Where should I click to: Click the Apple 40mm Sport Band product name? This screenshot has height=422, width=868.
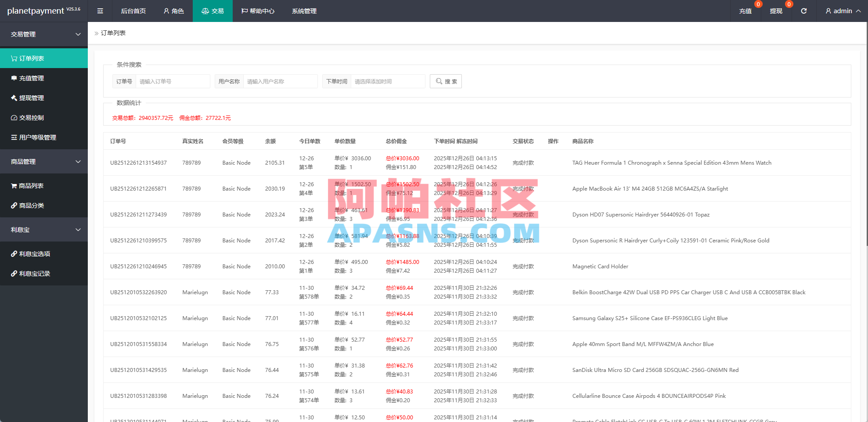[x=643, y=344]
